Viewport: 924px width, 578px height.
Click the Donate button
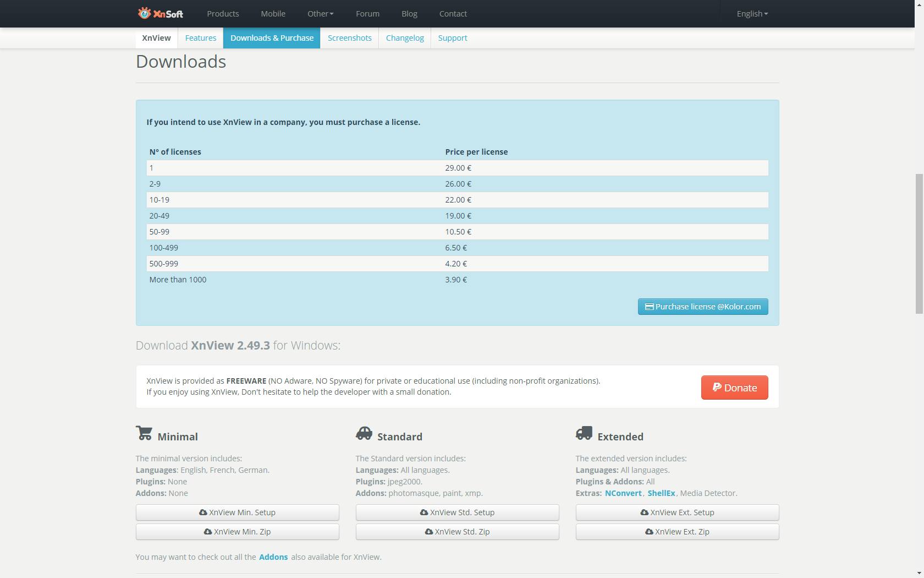[735, 388]
